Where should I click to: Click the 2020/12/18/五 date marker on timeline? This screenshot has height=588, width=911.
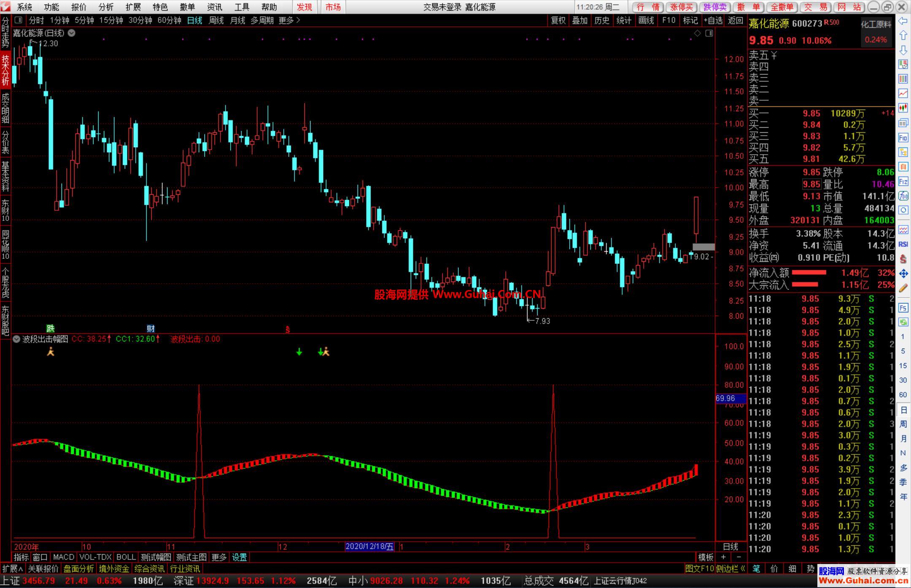coord(369,547)
